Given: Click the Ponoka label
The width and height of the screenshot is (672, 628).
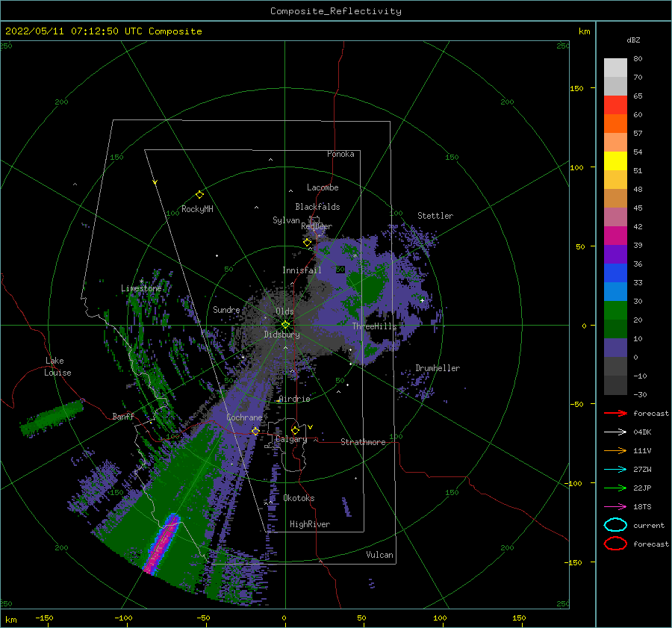Looking at the screenshot, I should tap(340, 154).
